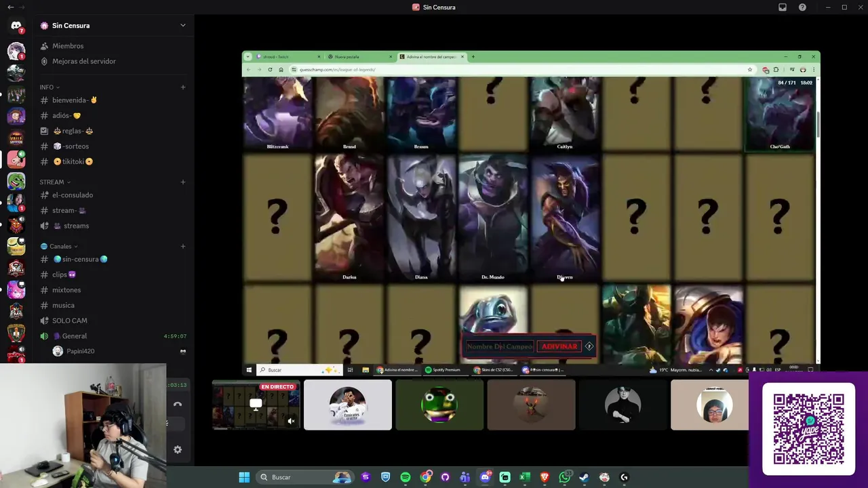The width and height of the screenshot is (868, 488).
Task: Open WhatsApp from the Windows taskbar
Action: click(565, 477)
